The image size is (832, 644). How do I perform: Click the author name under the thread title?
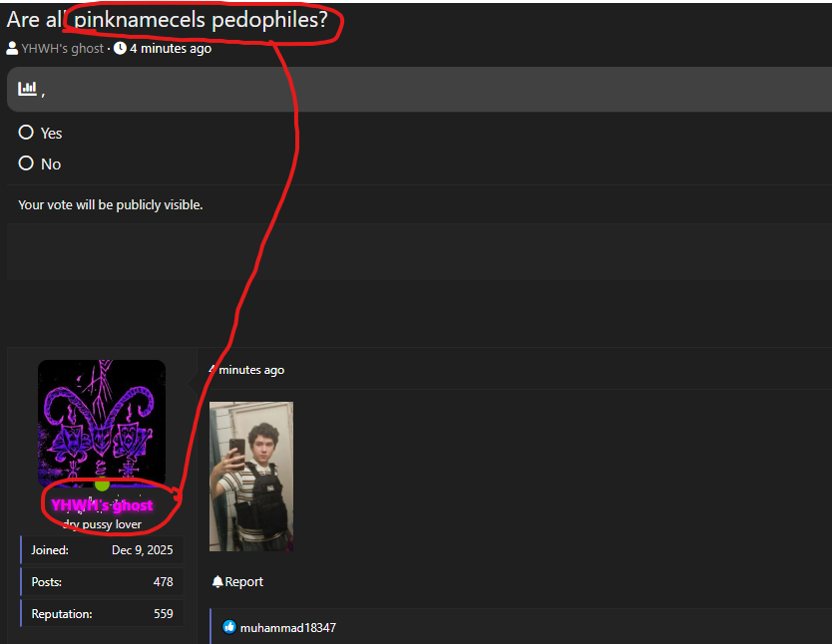click(62, 48)
